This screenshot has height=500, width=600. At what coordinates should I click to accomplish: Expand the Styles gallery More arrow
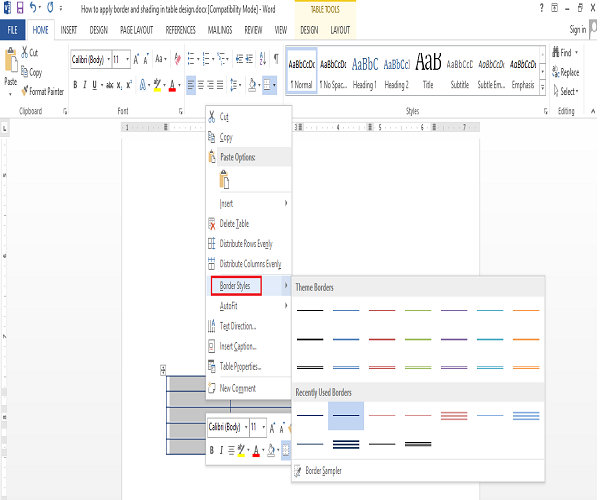click(543, 88)
